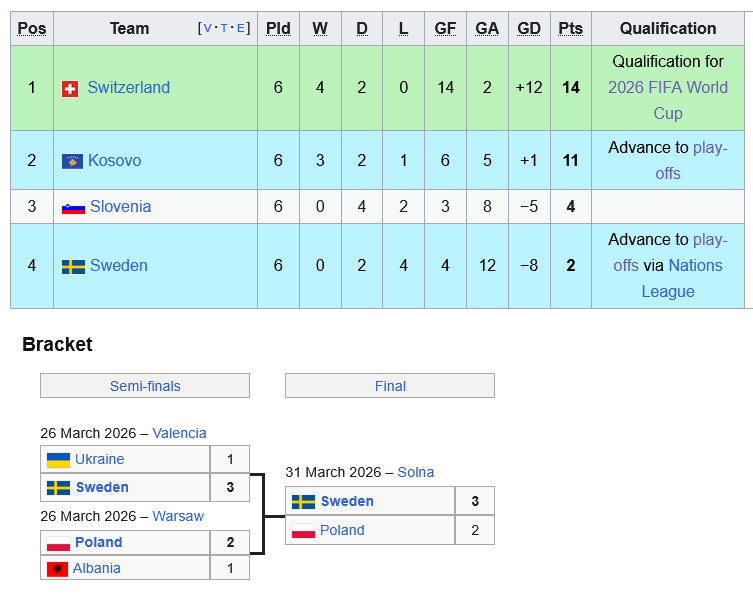
Task: Click the Sweden flag in standings table
Action: (73, 267)
